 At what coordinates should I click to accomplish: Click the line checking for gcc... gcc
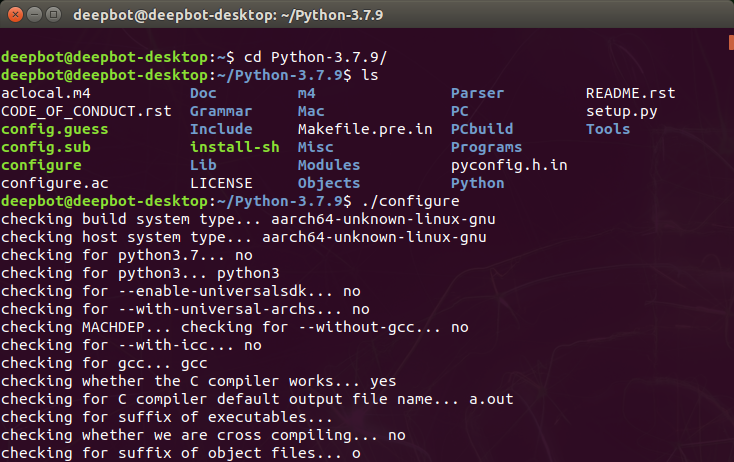click(104, 363)
